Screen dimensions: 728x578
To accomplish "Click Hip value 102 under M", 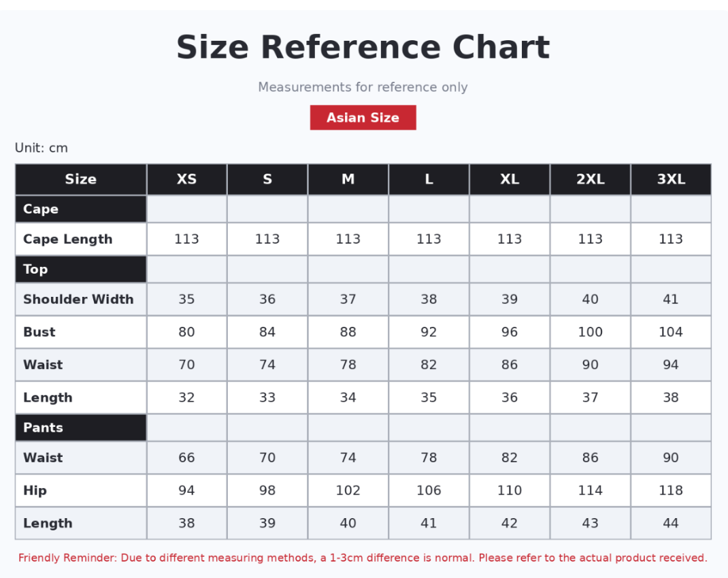I will [x=348, y=490].
